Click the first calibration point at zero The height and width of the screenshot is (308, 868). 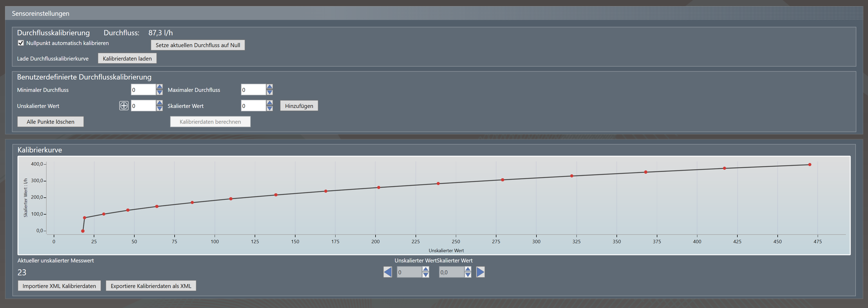82,231
